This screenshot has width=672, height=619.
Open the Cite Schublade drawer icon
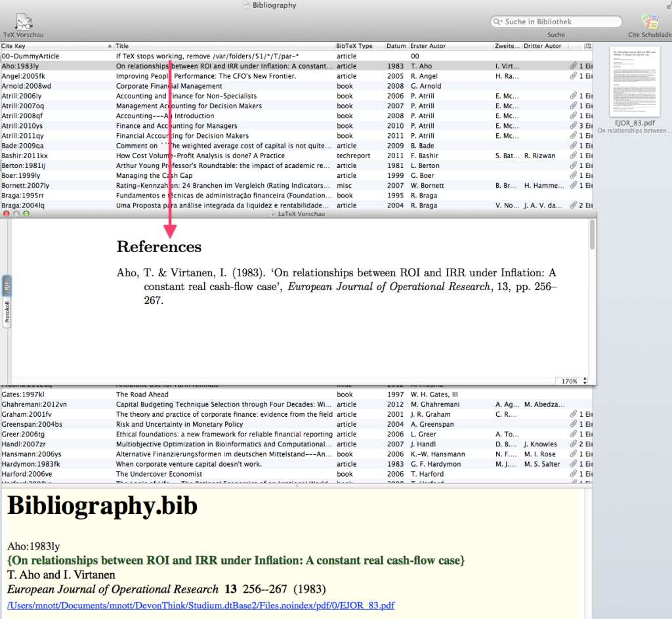tap(650, 21)
